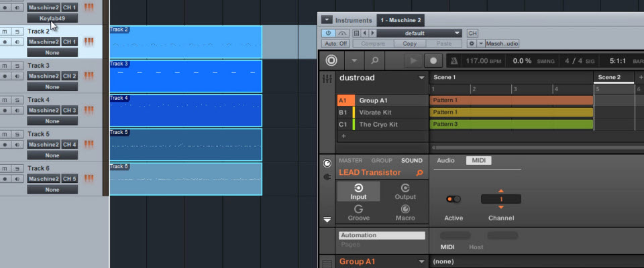Open Track 2 None input selector
Viewport: 644px width, 268px height.
[52, 52]
